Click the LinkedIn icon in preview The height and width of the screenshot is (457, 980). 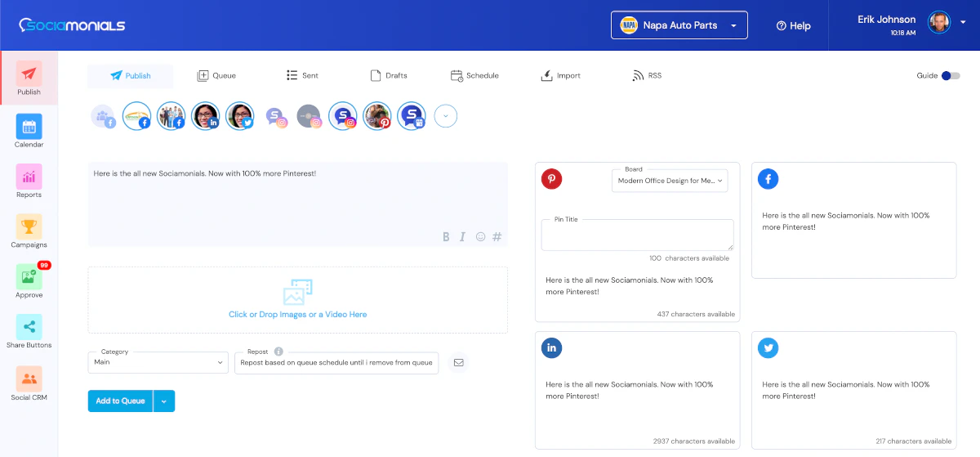(552, 348)
